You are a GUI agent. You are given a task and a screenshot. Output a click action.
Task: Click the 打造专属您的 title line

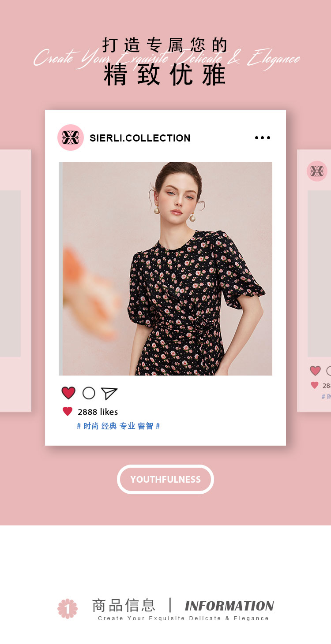[165, 45]
